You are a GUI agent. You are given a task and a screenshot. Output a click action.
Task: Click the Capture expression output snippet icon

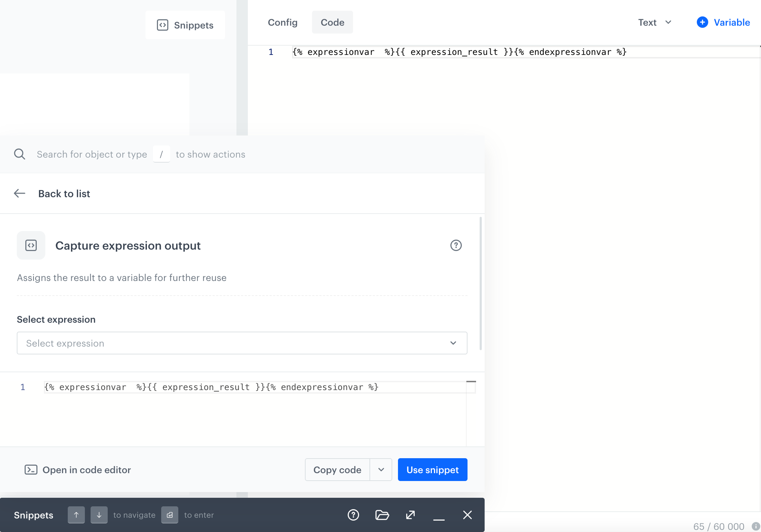click(31, 245)
